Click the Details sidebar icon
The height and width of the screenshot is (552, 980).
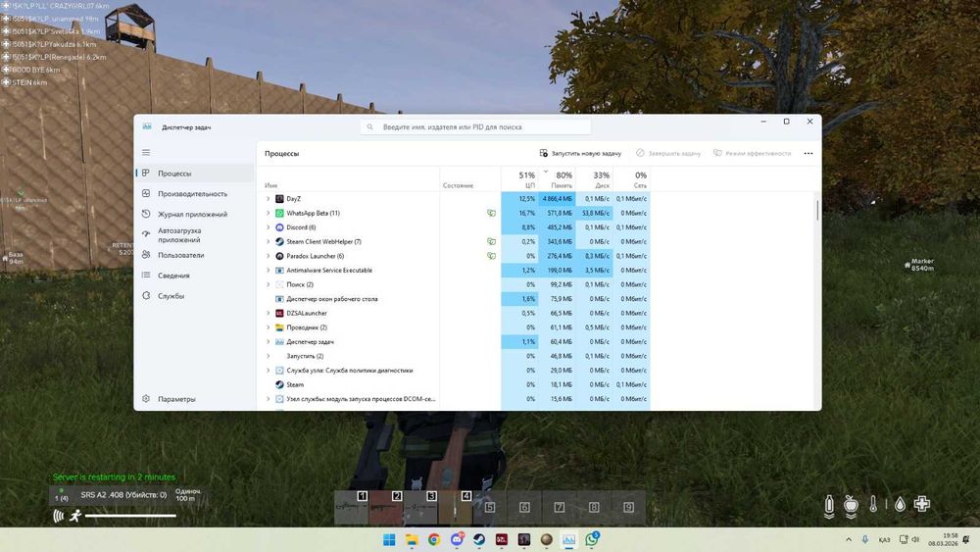[146, 276]
